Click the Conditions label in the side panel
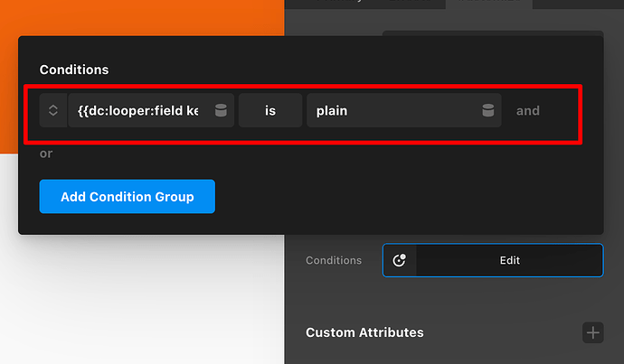Image resolution: width=624 pixels, height=364 pixels. pos(334,260)
